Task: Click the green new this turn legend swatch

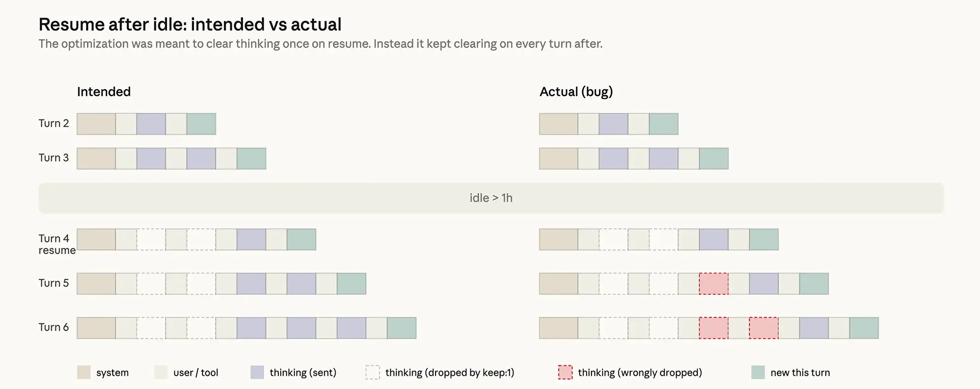Action: [x=758, y=372]
